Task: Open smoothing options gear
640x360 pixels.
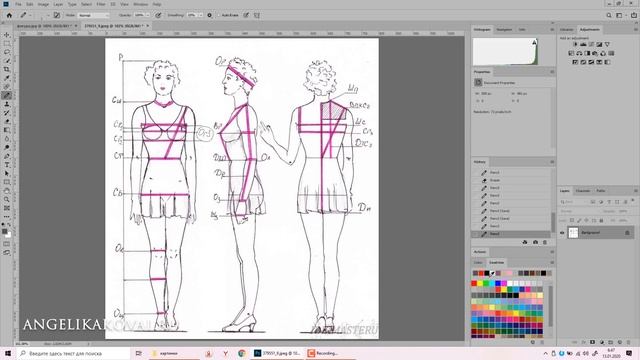Action: (x=209, y=15)
